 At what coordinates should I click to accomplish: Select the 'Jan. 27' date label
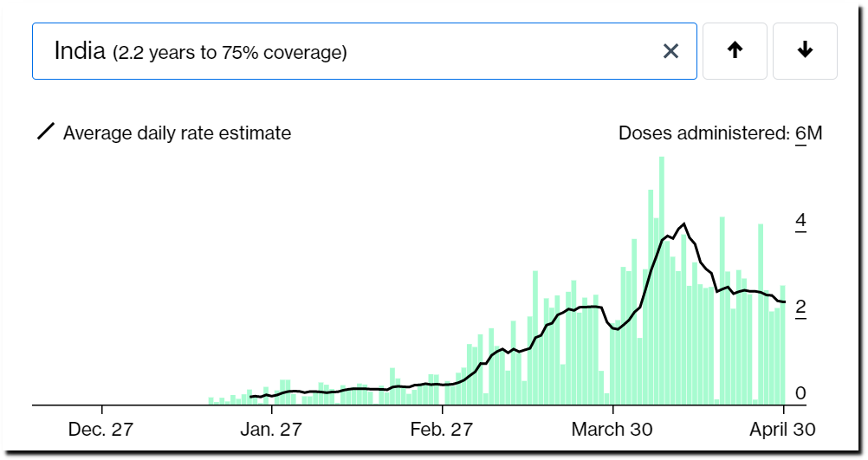[271, 430]
